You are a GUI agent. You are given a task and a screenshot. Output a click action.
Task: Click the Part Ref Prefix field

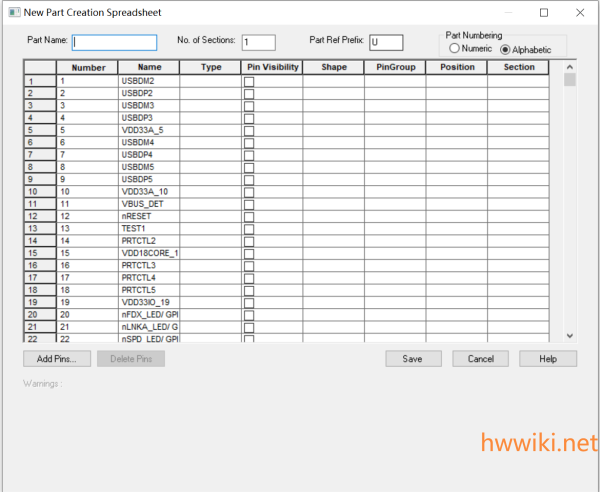coord(386,43)
